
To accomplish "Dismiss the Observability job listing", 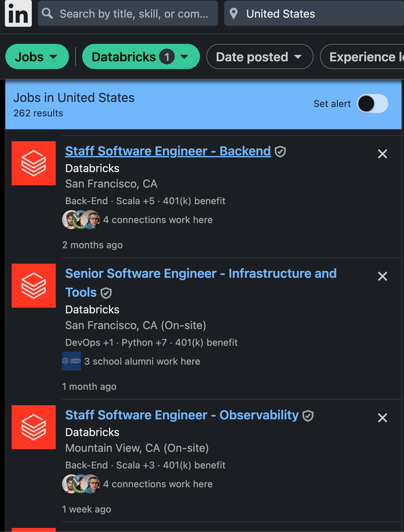I will 382,418.
